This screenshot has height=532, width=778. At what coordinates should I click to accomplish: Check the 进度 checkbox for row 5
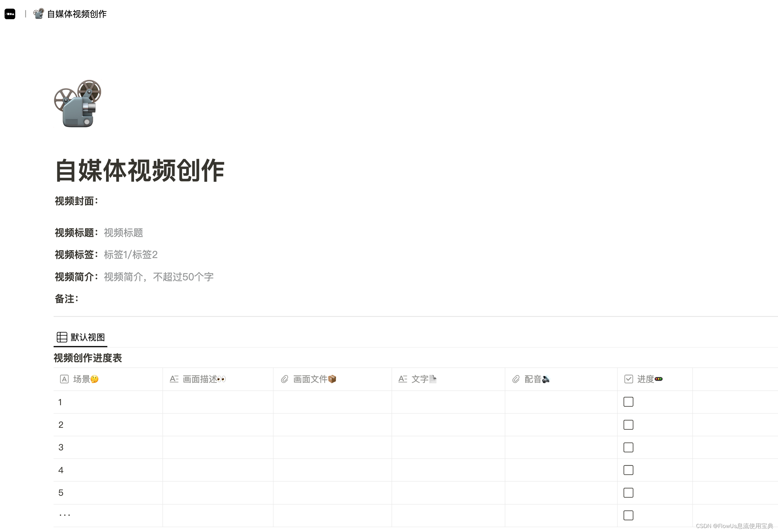pyautogui.click(x=628, y=492)
